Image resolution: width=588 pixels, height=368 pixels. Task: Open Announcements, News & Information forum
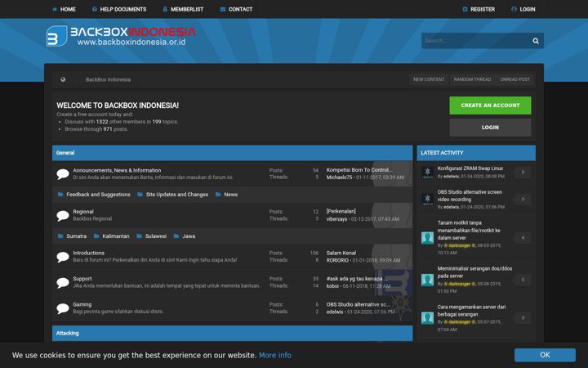[117, 170]
